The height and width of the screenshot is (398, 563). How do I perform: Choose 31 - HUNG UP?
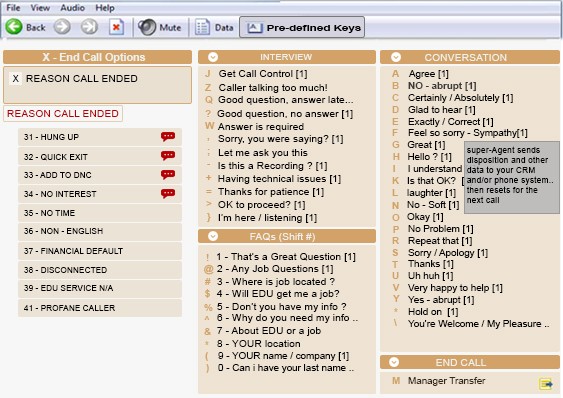point(100,137)
